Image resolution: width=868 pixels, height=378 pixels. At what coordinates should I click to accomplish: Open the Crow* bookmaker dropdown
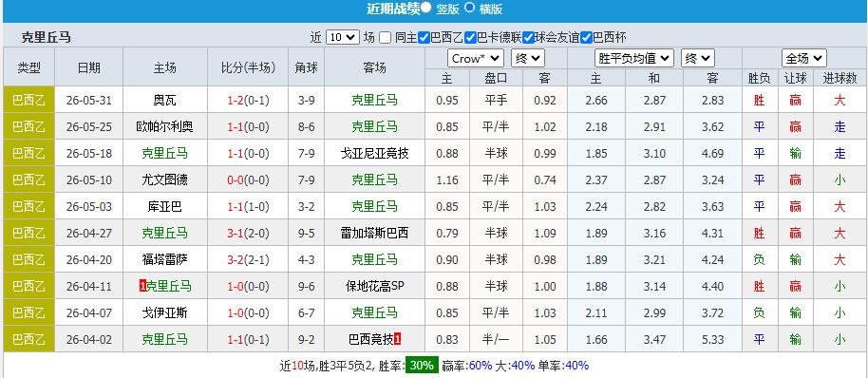click(476, 58)
